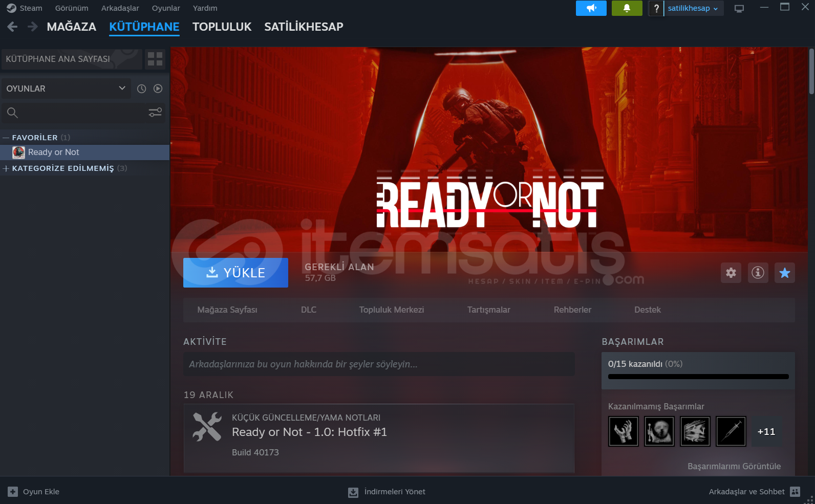
Task: Click the Oyun Ekle label
Action: (x=41, y=492)
